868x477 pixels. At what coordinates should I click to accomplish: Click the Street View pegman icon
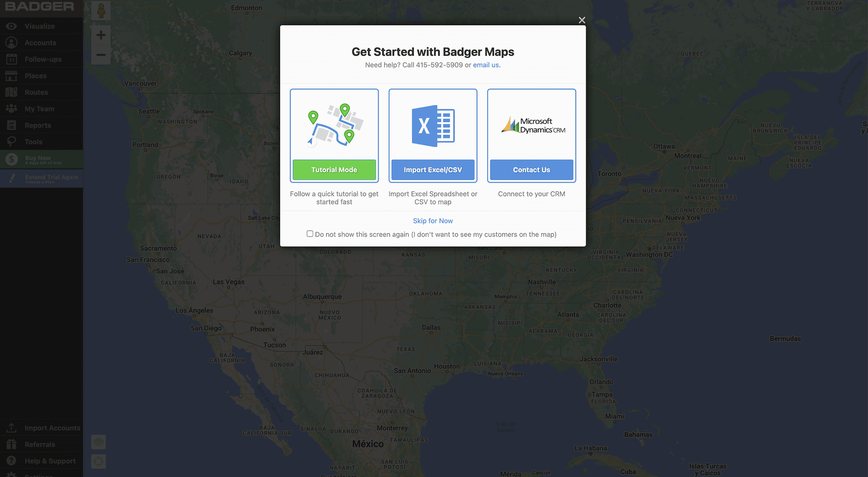(101, 10)
